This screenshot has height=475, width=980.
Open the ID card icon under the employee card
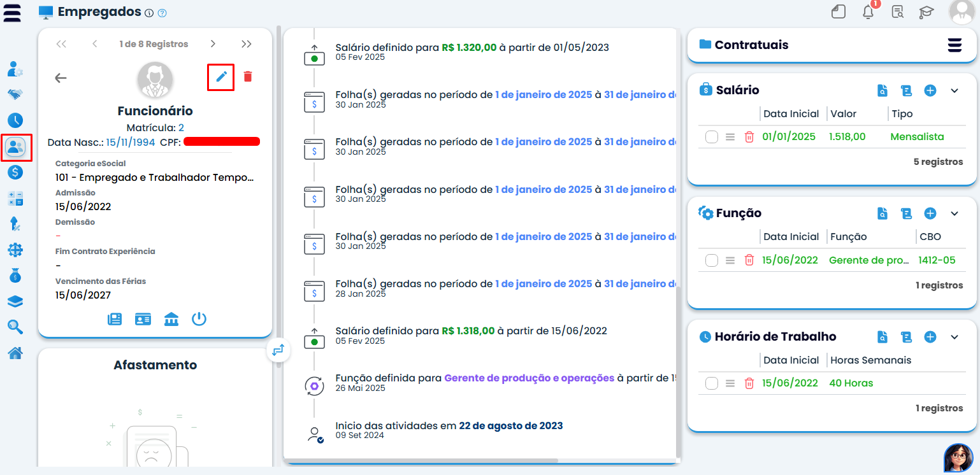point(143,319)
